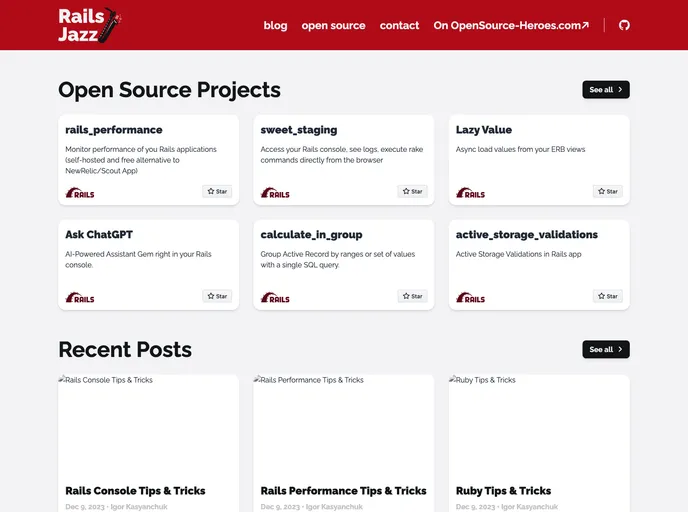Visit On OpenSource-Heroes.com link
Screen dimensions: 688x512
511,25
